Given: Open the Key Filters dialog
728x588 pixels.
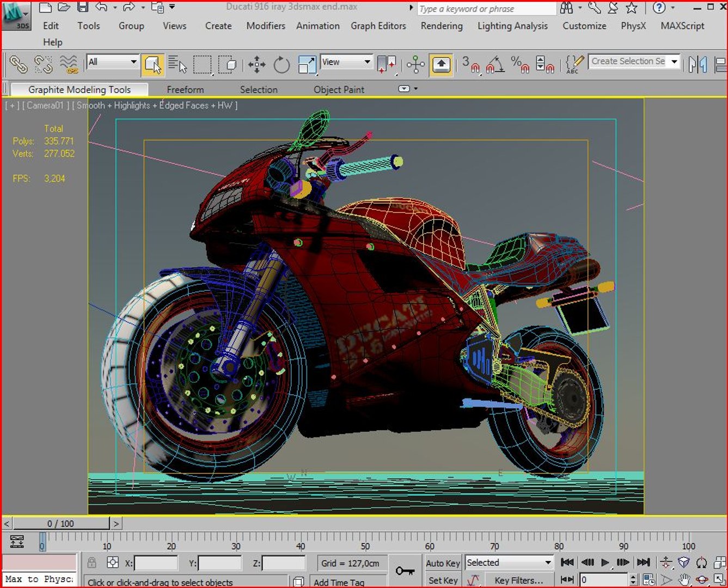Looking at the screenshot, I should click(x=518, y=580).
